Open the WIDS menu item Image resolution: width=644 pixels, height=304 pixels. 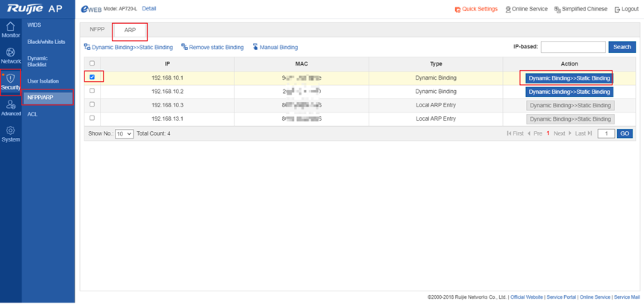pyautogui.click(x=34, y=25)
